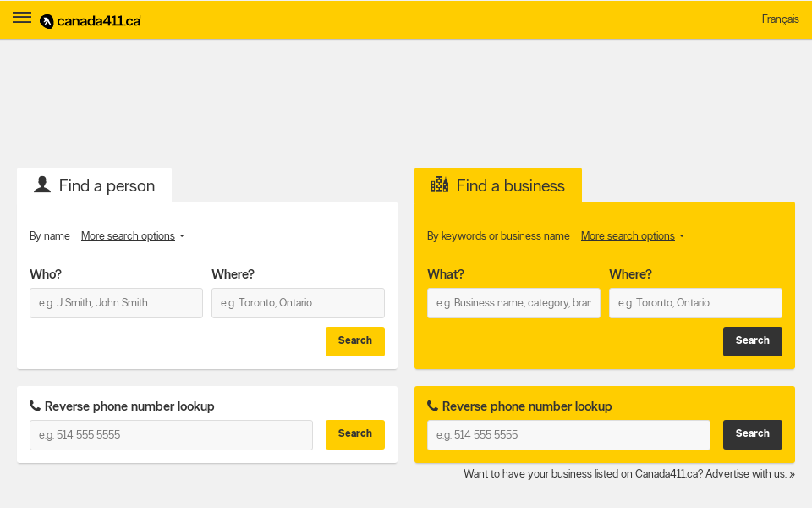Screen dimensions: 812x508
Task: Expand More search options for person search
Action: (x=132, y=236)
